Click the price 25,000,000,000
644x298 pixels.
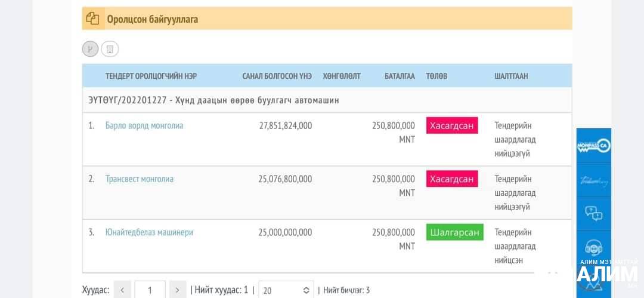click(x=285, y=232)
